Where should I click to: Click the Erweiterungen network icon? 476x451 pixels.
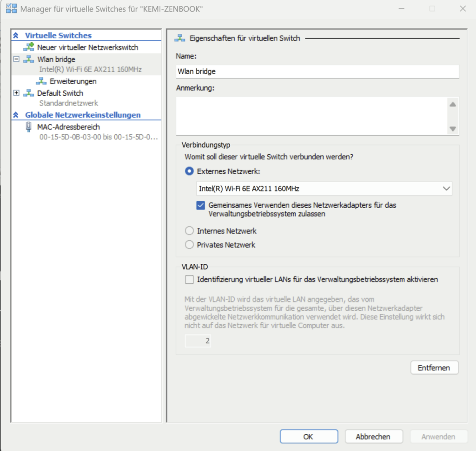click(41, 81)
